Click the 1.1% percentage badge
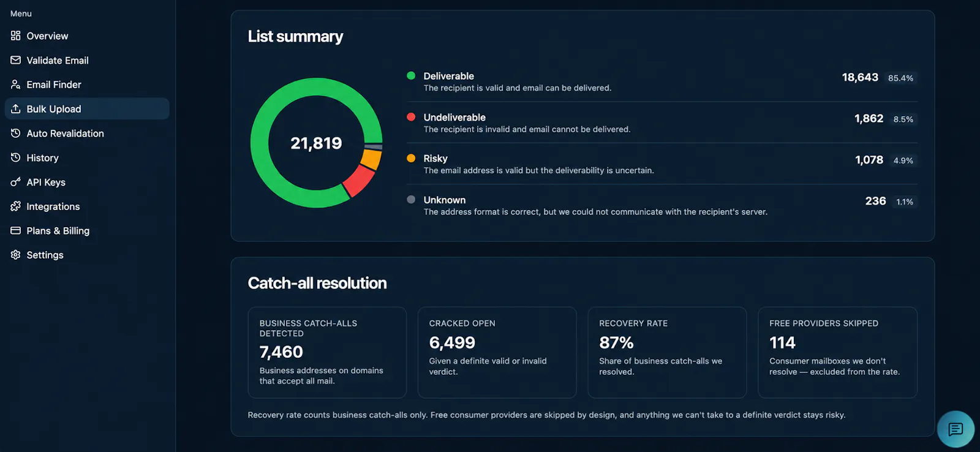 905,202
